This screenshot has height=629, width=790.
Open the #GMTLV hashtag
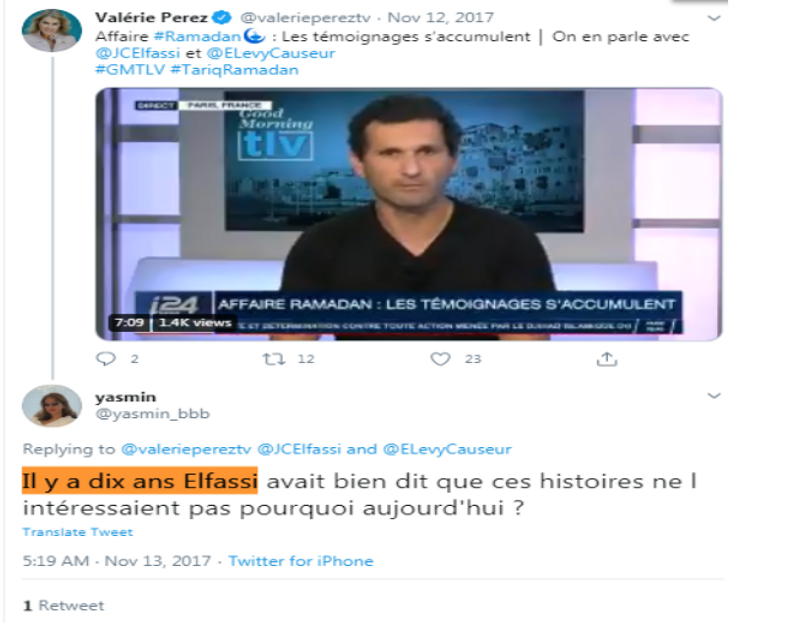pyautogui.click(x=130, y=70)
